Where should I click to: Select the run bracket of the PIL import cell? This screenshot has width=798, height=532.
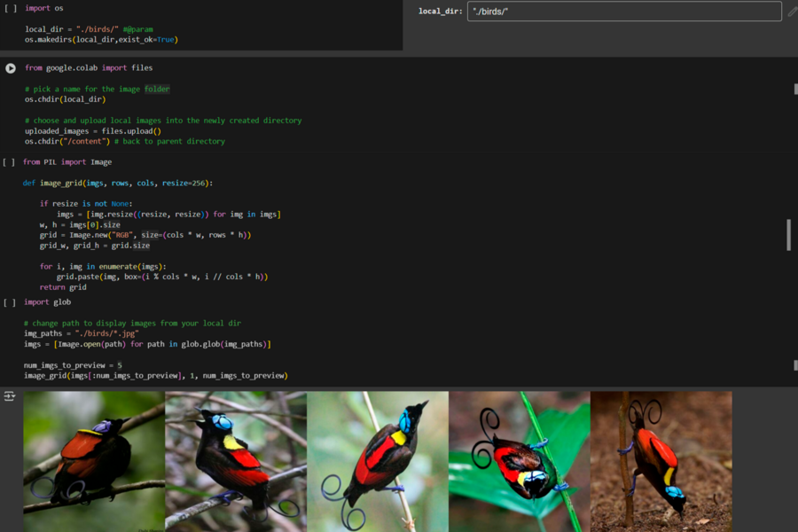(x=9, y=162)
